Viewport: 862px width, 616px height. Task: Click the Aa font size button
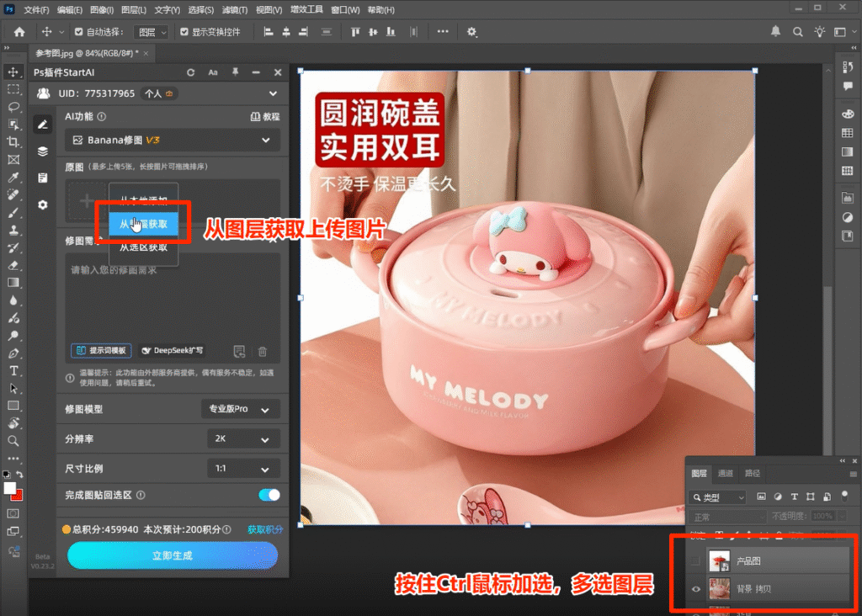point(213,72)
